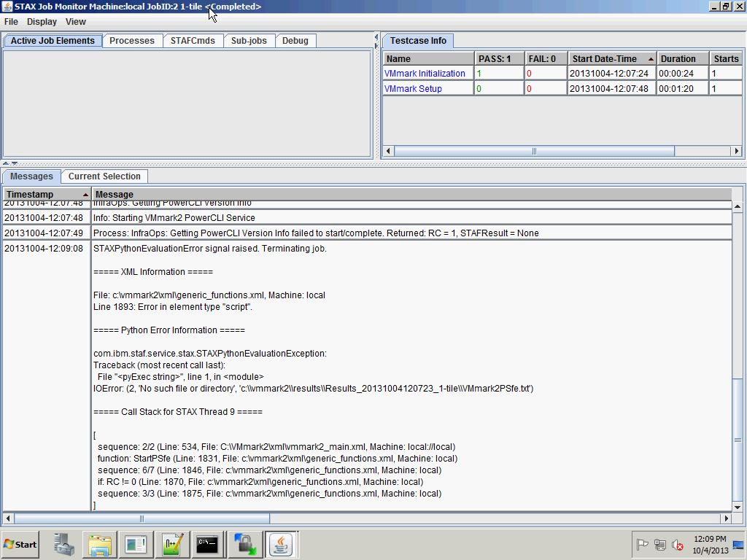Switch to the Debug tab

coord(295,41)
